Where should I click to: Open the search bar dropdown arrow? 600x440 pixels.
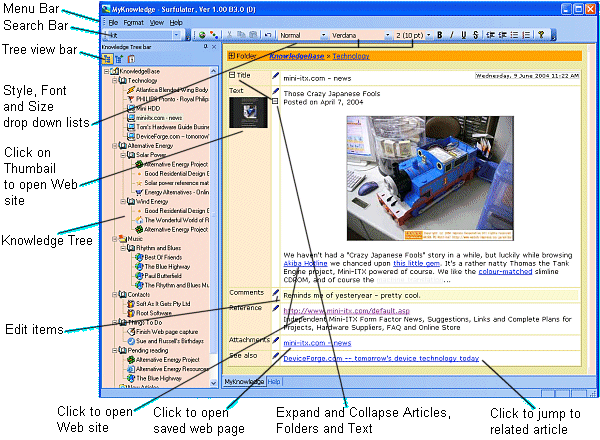[176, 35]
